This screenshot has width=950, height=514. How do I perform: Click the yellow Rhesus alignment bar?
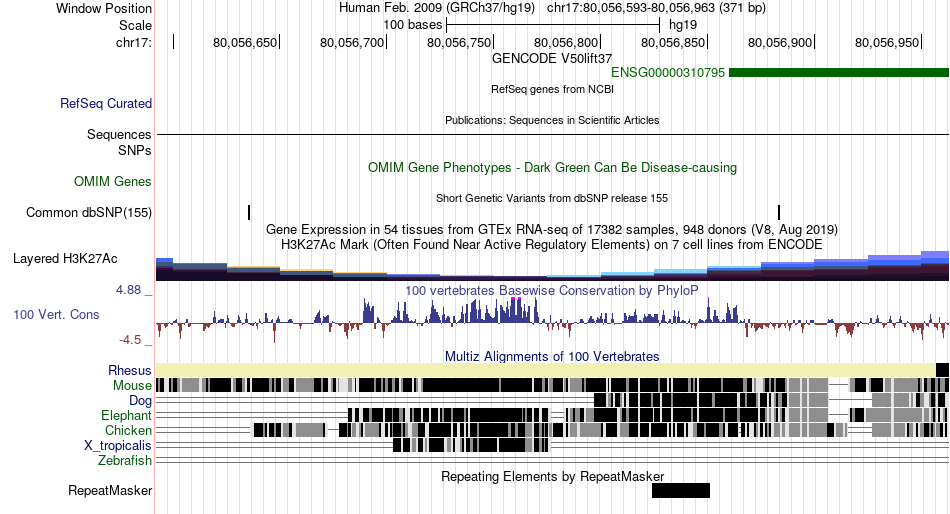pyautogui.click(x=546, y=370)
